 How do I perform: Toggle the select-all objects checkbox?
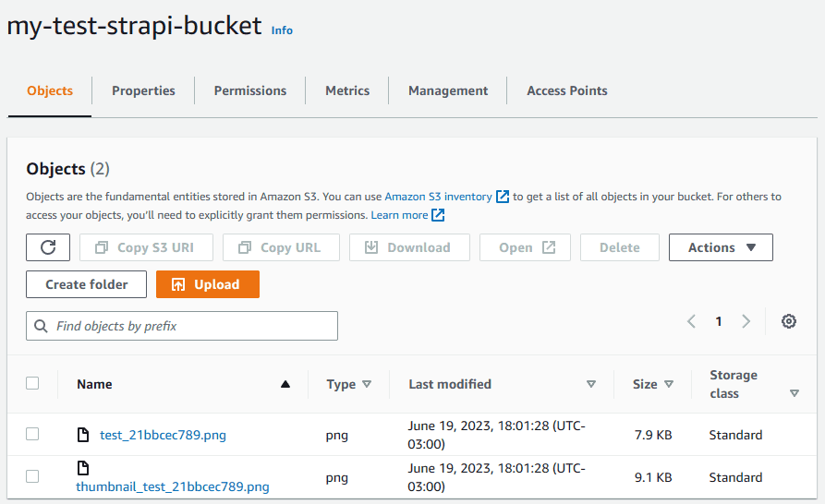pyautogui.click(x=32, y=383)
